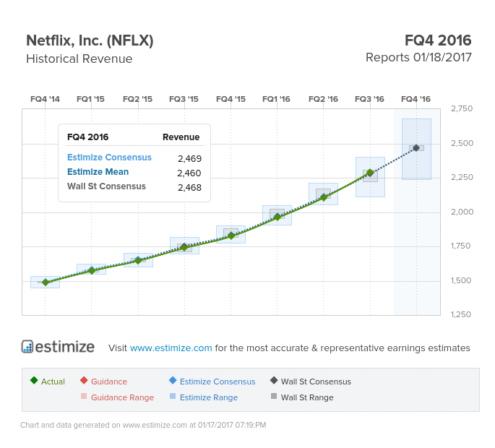Click the FQ4 2016 header at top right
This screenshot has width=495, height=448.
tap(438, 40)
